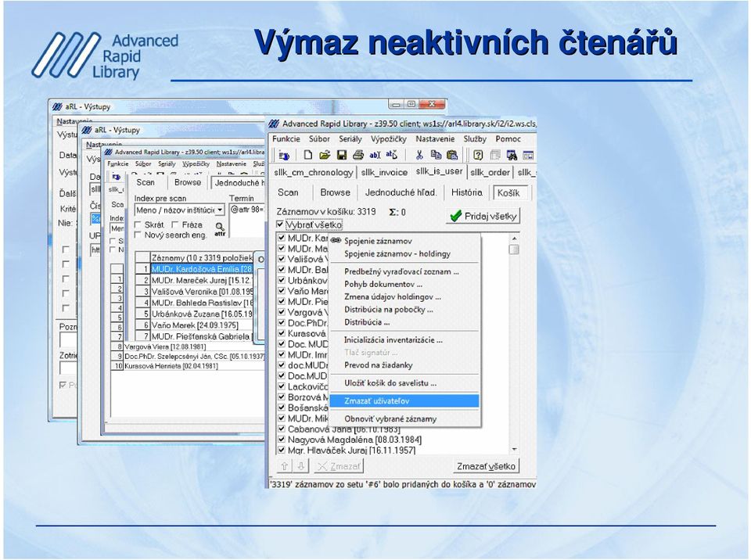Click the Zmazať všetko button
This screenshot has width=751, height=560.
pyautogui.click(x=486, y=466)
